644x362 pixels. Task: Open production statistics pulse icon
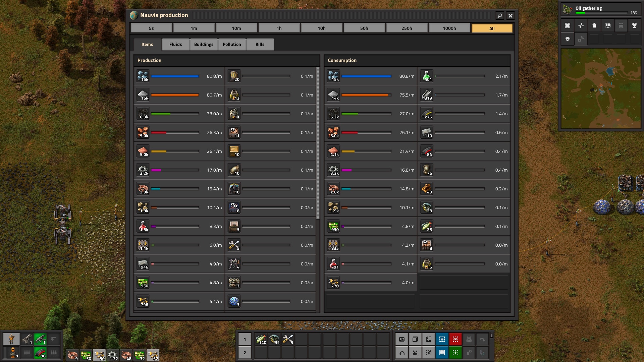pos(581,25)
